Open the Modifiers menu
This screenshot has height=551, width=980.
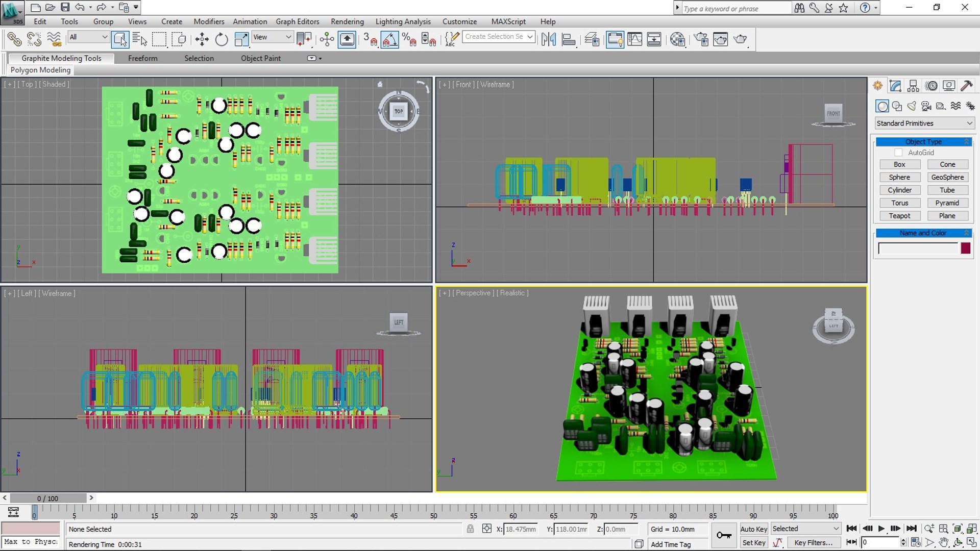(x=209, y=21)
